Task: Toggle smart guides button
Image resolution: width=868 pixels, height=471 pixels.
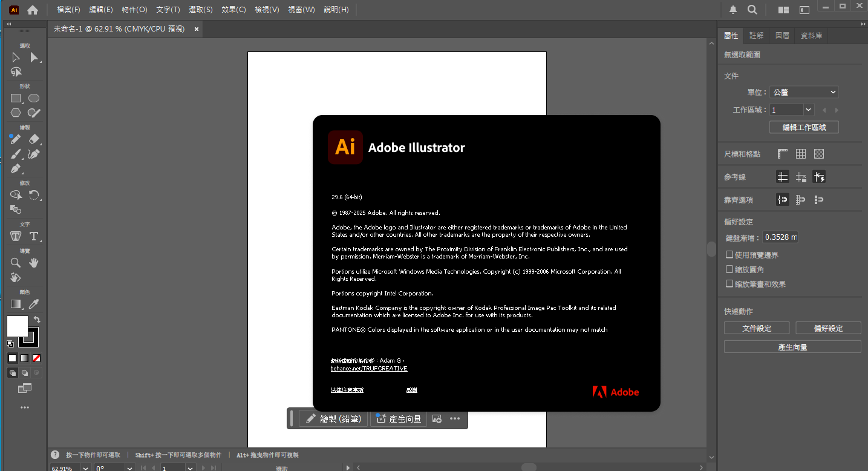Action: pos(819,177)
